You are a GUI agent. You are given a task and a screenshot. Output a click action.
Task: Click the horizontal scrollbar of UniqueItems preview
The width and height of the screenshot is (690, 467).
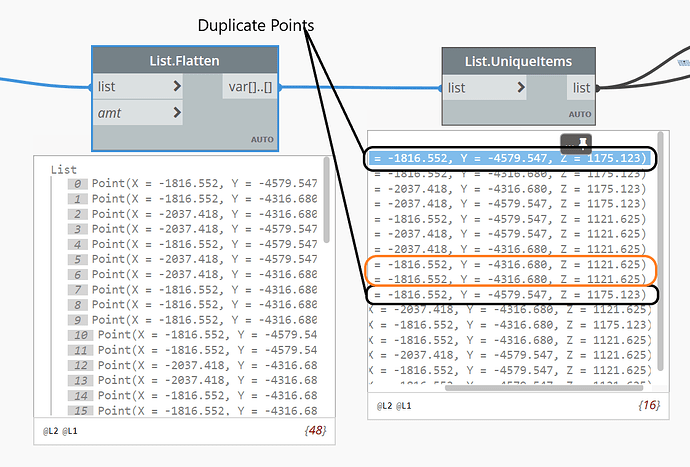544,388
